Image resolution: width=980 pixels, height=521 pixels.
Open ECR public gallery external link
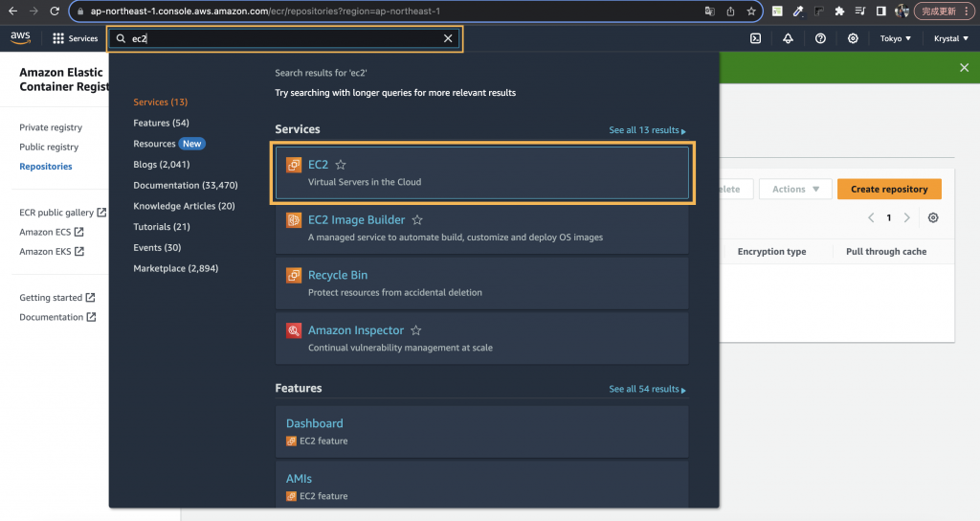click(x=62, y=212)
